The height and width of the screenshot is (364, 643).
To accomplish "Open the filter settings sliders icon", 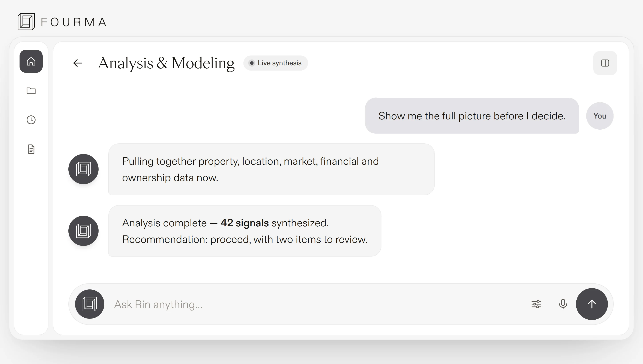I will click(536, 304).
